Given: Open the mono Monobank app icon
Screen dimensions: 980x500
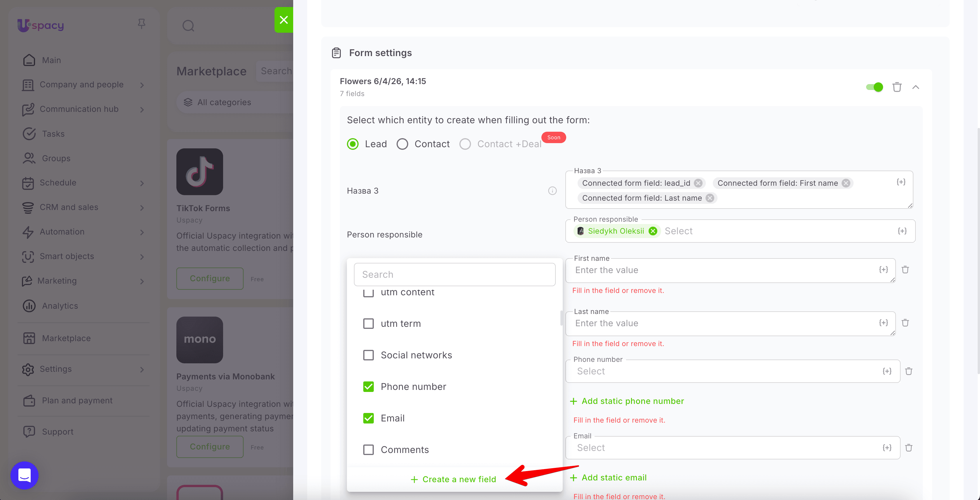Looking at the screenshot, I should [200, 340].
